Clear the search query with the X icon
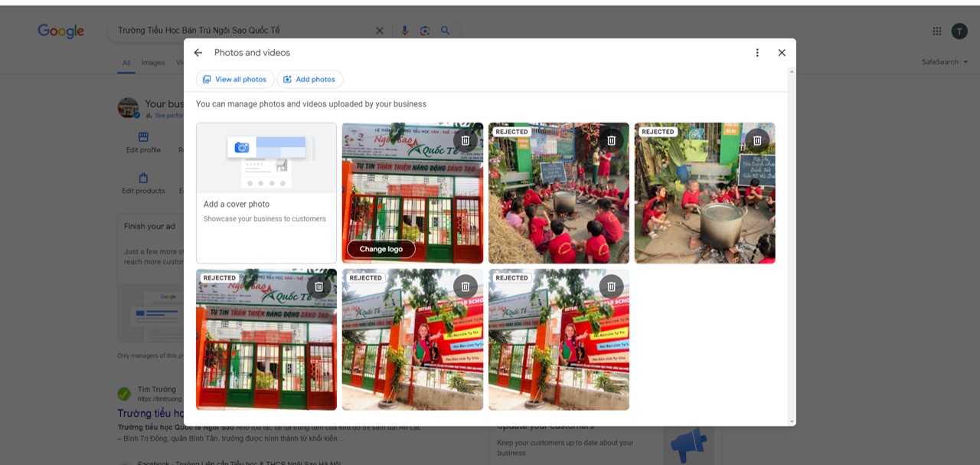 [x=379, y=31]
